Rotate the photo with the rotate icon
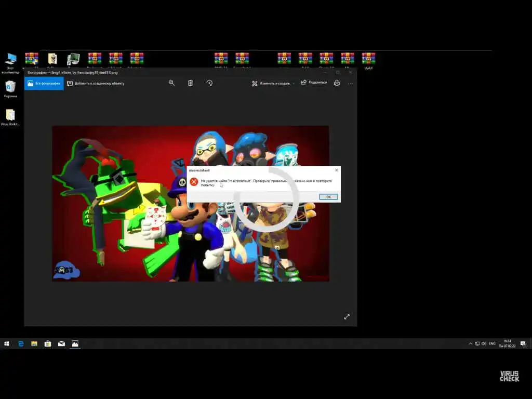Viewport: 532px width, 399px height. (x=209, y=83)
